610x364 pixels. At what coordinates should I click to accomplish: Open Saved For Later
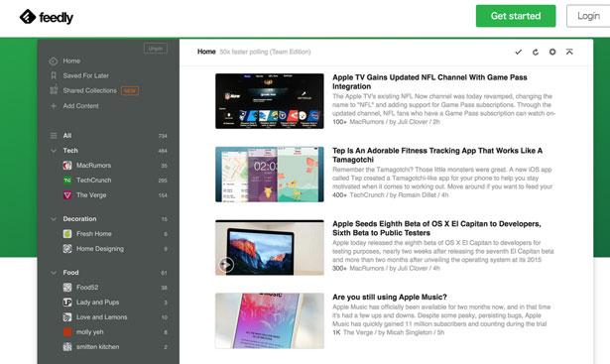click(86, 75)
